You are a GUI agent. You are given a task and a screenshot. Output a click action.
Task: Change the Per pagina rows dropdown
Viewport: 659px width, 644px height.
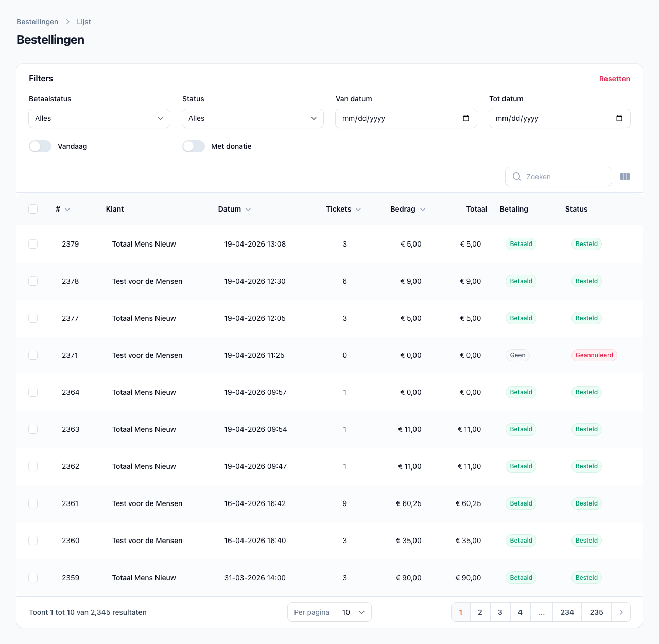(x=354, y=612)
